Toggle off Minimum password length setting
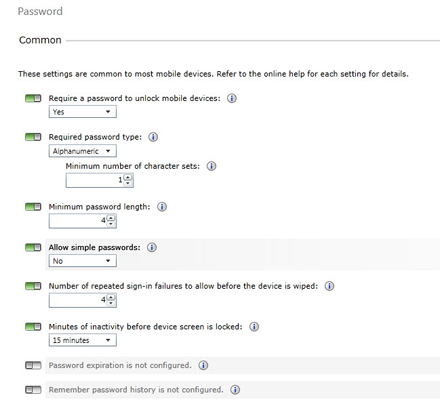Viewport: 440px width, 408px height. coord(33,207)
